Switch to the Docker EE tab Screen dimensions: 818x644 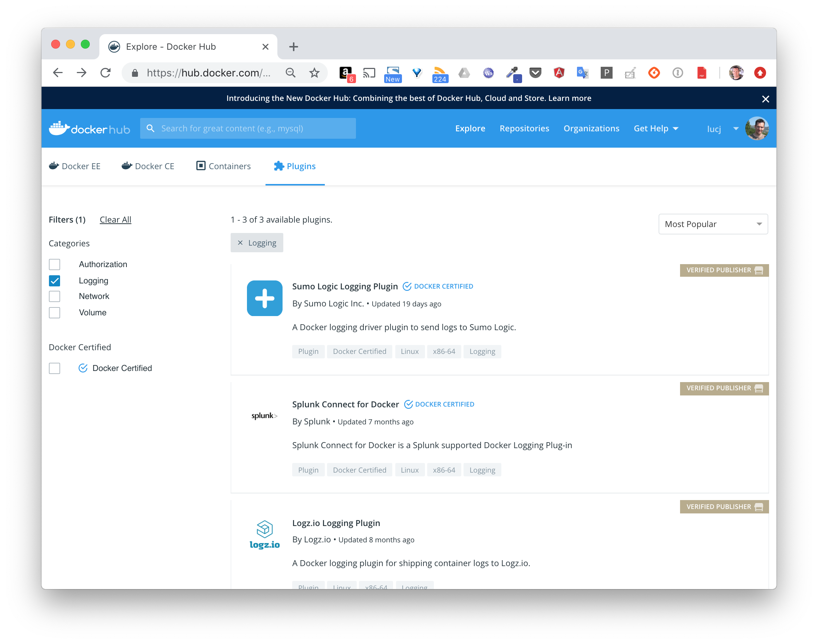tap(75, 166)
